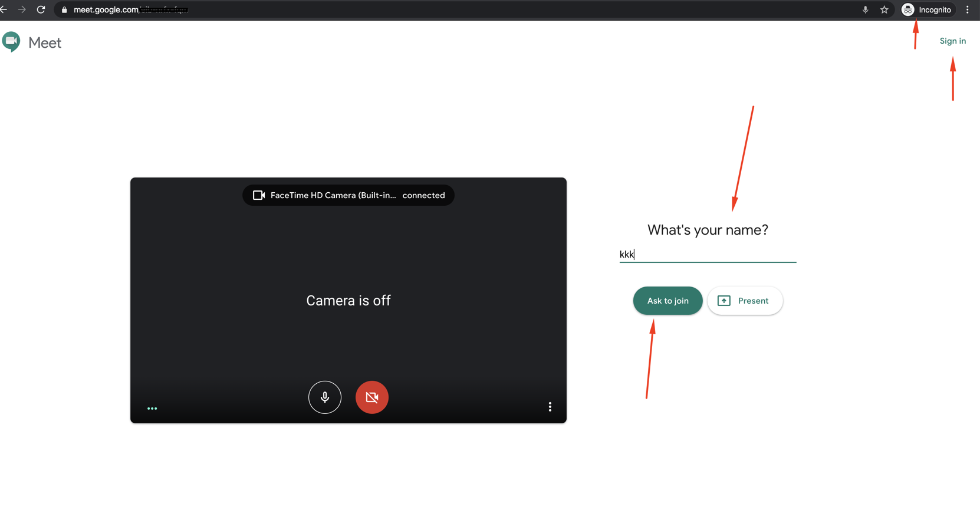Open the Sign in link
980x520 pixels.
(952, 41)
